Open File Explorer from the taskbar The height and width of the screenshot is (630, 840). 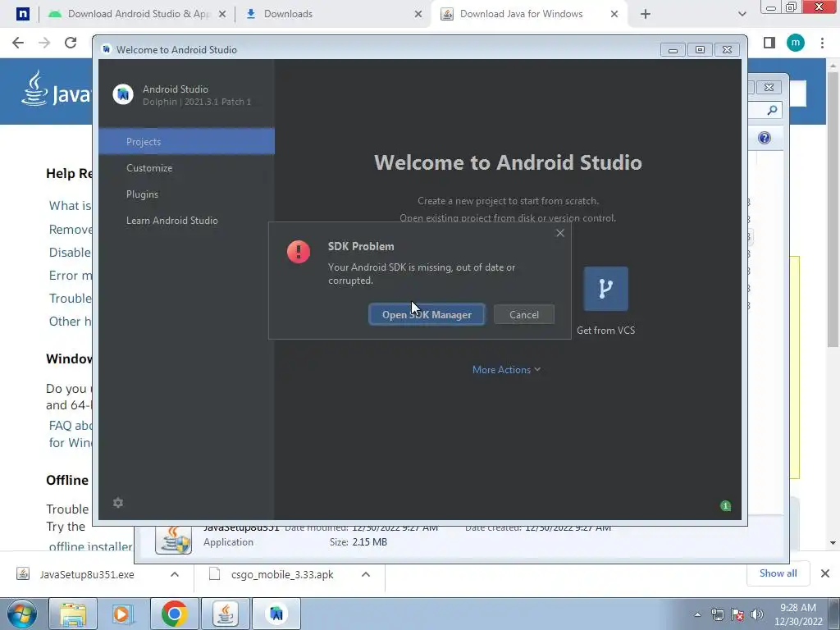tap(73, 614)
